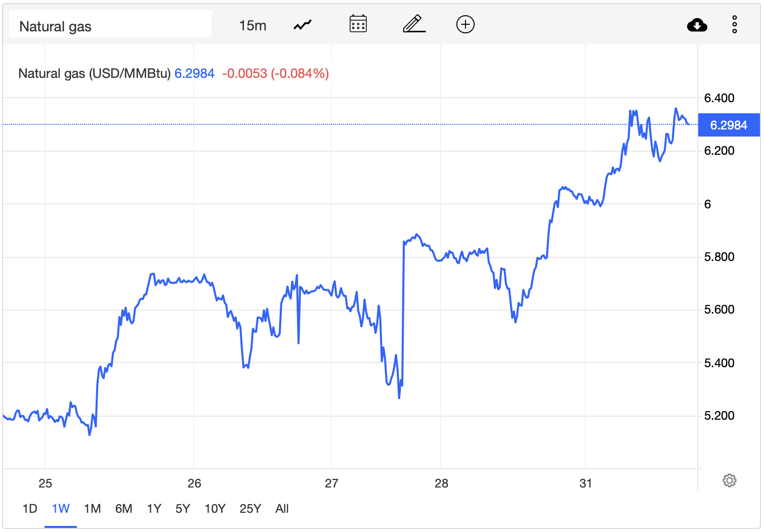Select the 5Y time range
Screen dimensions: 764x532
pyautogui.click(x=183, y=509)
